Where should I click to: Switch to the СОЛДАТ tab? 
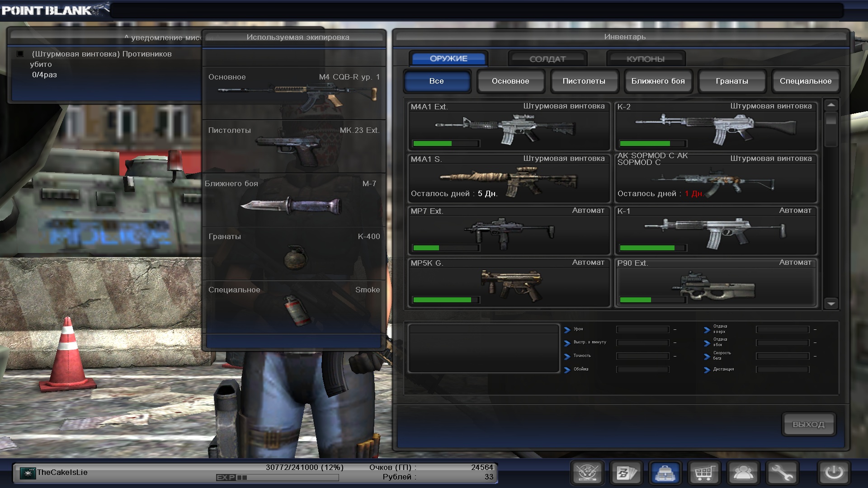(x=547, y=59)
